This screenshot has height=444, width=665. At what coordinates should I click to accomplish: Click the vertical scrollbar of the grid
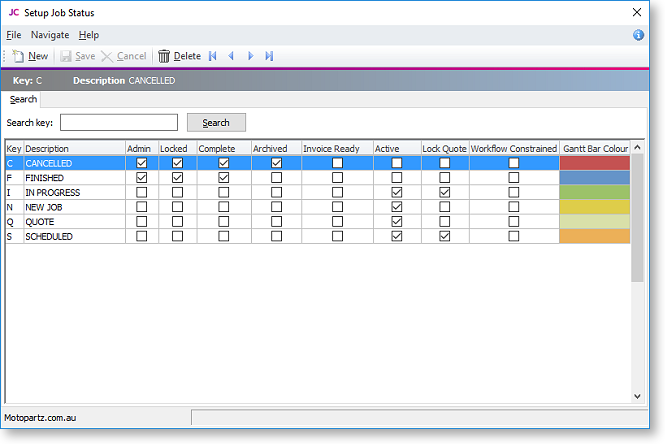pyautogui.click(x=637, y=220)
